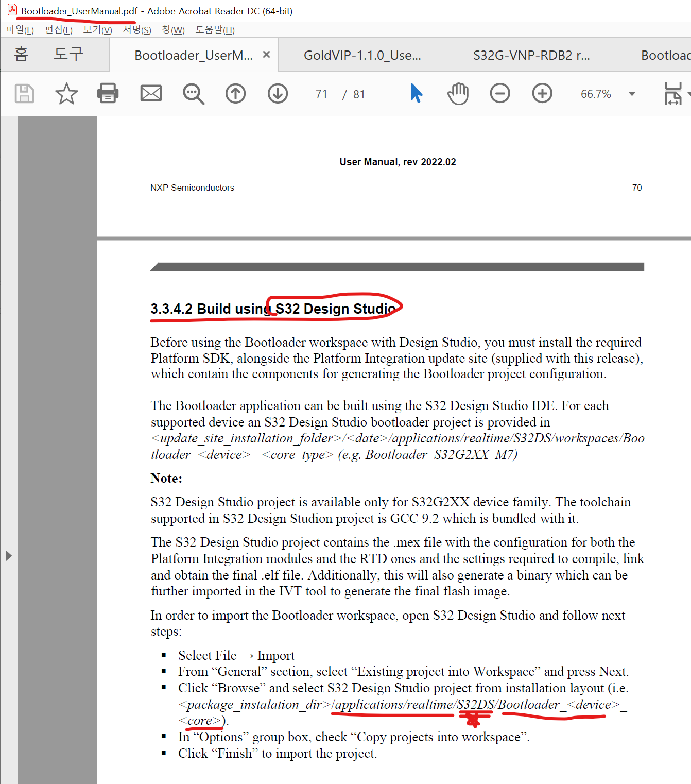Select the S32G-VNP-RDB2 r... document tab
Viewport: 691px width, 784px height.
[x=531, y=55]
